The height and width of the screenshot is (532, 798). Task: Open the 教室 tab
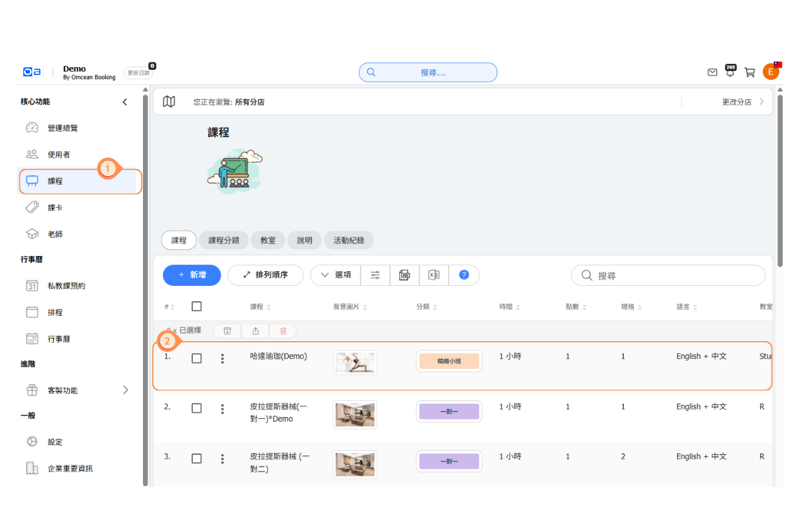point(268,240)
